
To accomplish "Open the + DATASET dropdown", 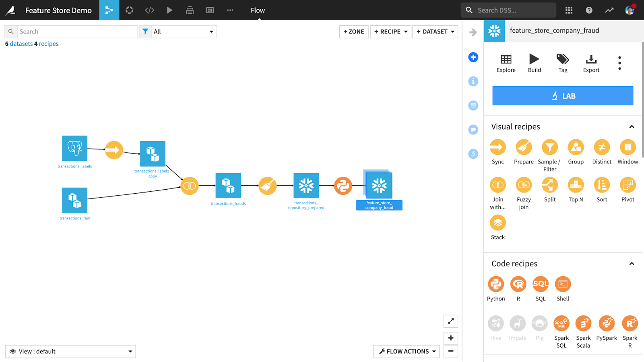I will [x=435, y=32].
